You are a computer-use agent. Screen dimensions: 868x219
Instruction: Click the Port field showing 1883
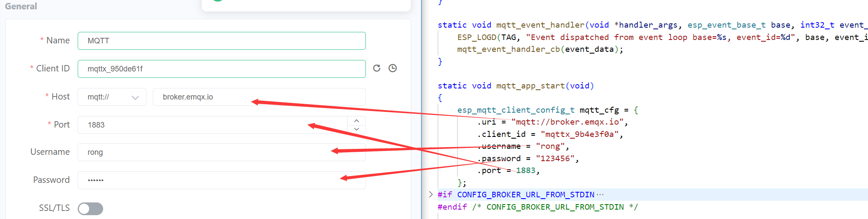point(212,125)
